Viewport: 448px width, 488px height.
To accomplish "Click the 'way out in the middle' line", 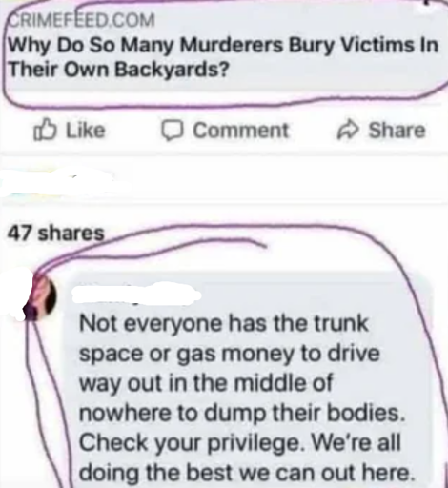I will (206, 383).
